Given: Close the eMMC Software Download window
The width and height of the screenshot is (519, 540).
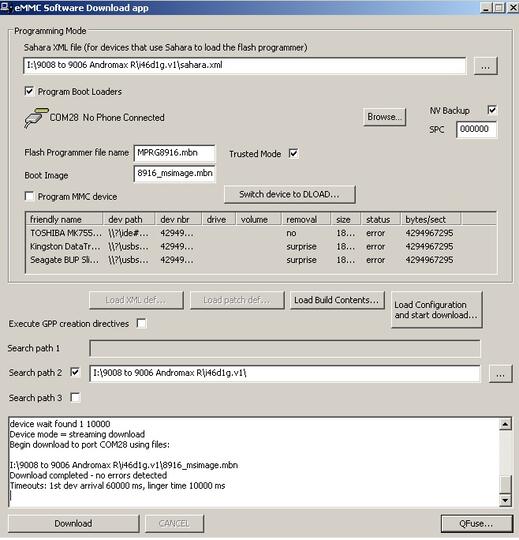Looking at the screenshot, I should [x=512, y=8].
